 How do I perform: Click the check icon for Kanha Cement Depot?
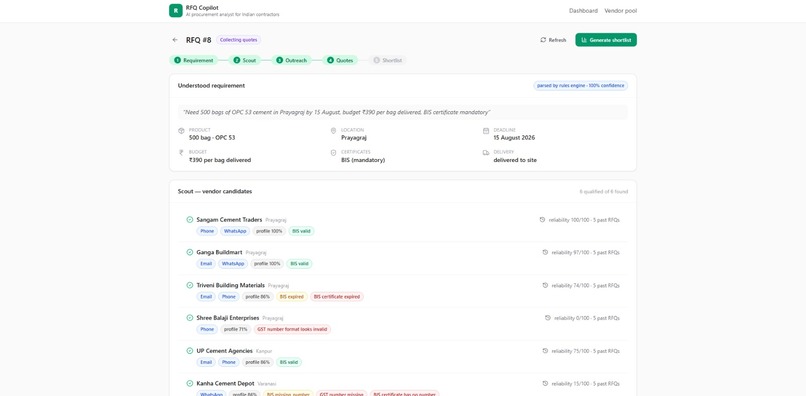[190, 384]
